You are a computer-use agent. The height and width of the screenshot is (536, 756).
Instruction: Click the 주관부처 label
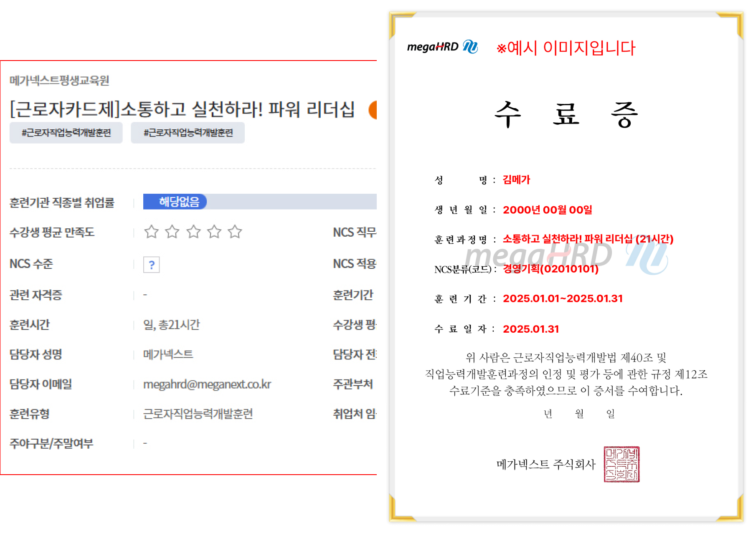click(353, 384)
